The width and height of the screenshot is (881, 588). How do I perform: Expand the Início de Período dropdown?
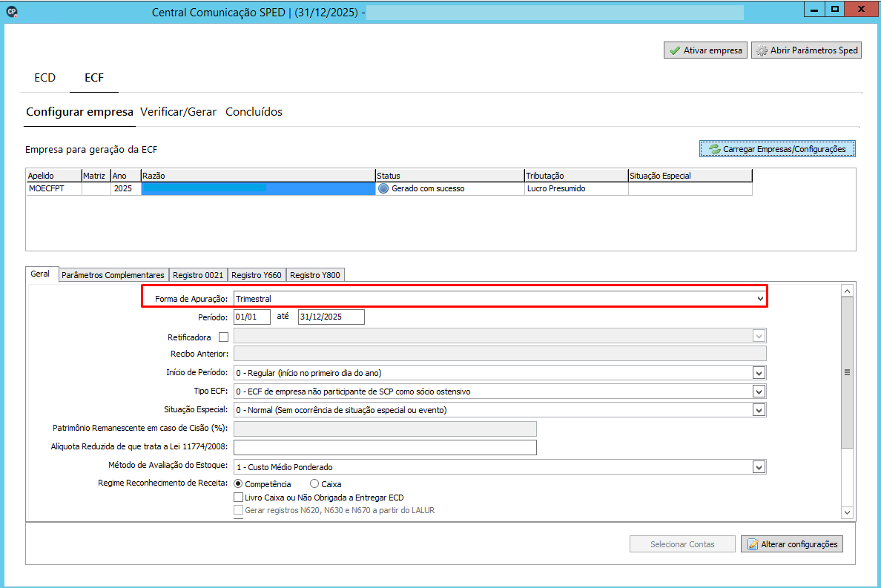click(x=759, y=373)
